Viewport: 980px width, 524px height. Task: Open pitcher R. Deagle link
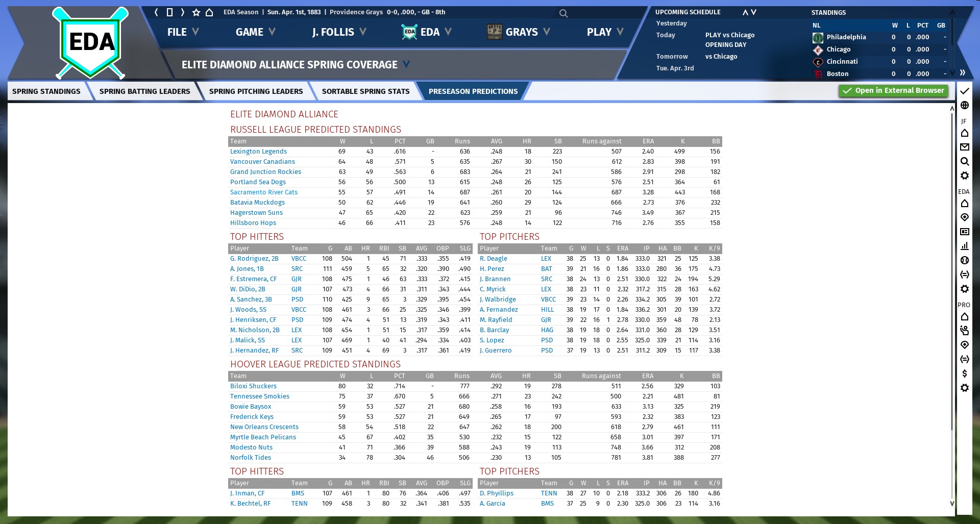click(494, 259)
